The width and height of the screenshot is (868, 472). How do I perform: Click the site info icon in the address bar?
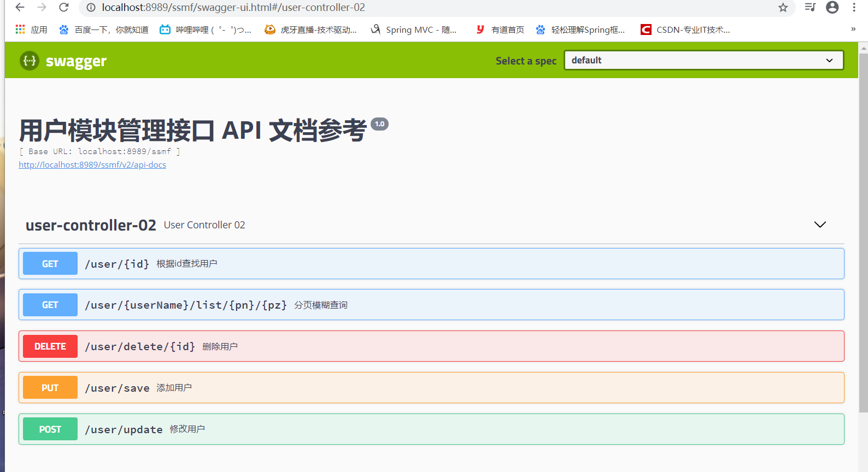(91, 8)
